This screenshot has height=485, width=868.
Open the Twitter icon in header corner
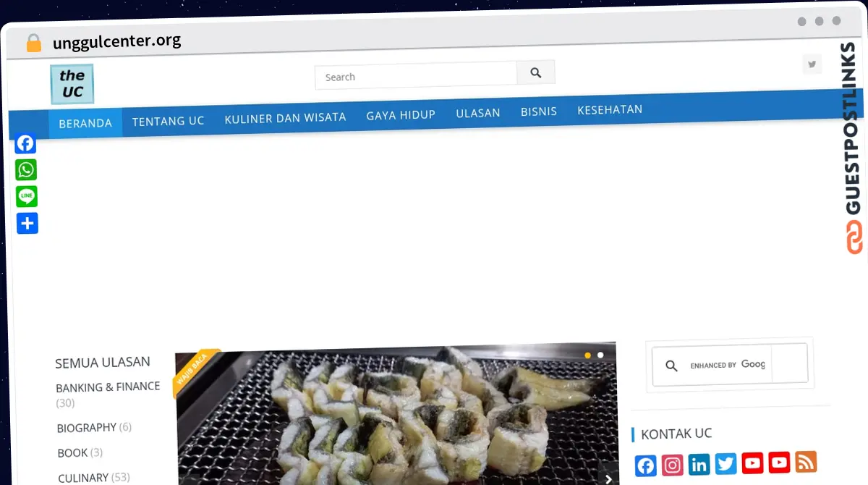click(x=812, y=64)
